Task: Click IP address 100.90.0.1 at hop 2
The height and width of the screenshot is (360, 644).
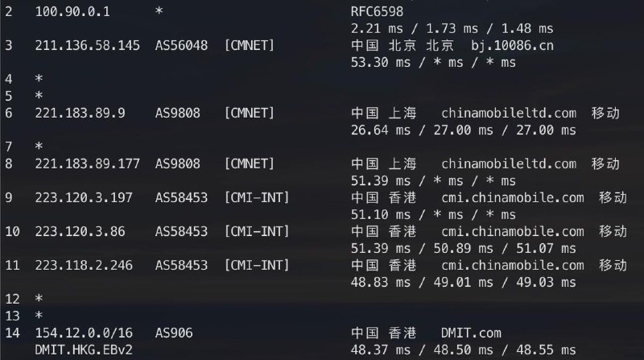Action: pyautogui.click(x=72, y=11)
